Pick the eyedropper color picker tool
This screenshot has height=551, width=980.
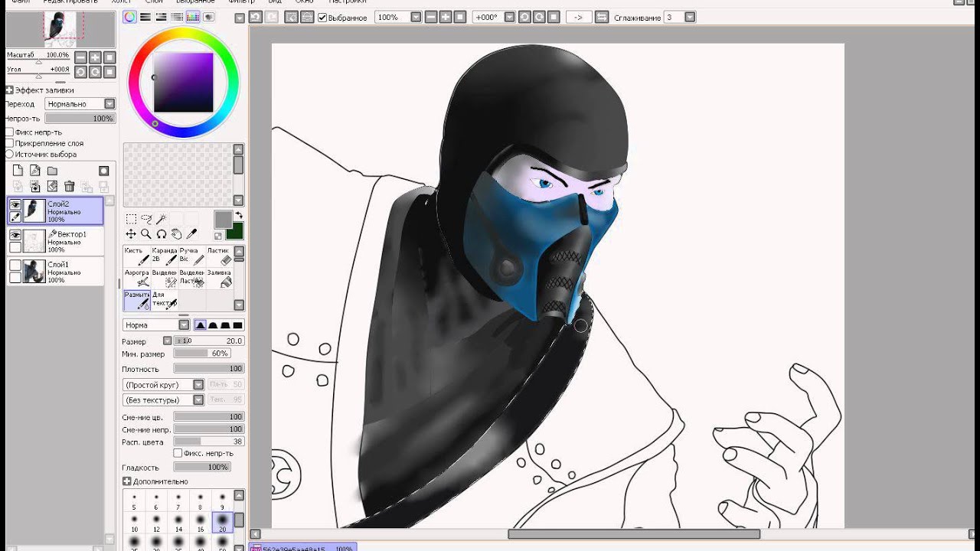pos(192,234)
